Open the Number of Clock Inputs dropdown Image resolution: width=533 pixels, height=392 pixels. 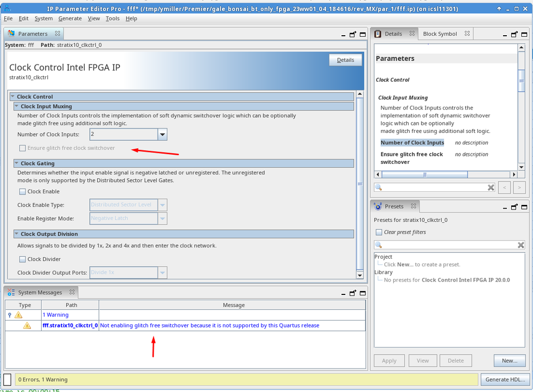(x=163, y=134)
